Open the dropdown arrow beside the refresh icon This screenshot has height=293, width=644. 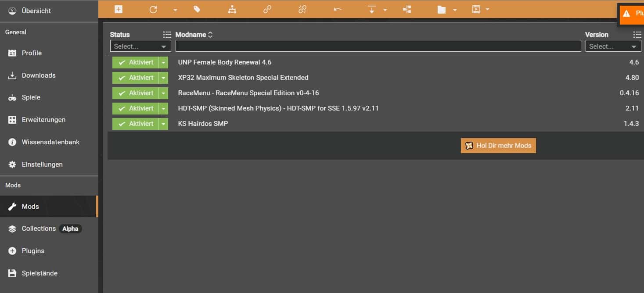click(175, 10)
